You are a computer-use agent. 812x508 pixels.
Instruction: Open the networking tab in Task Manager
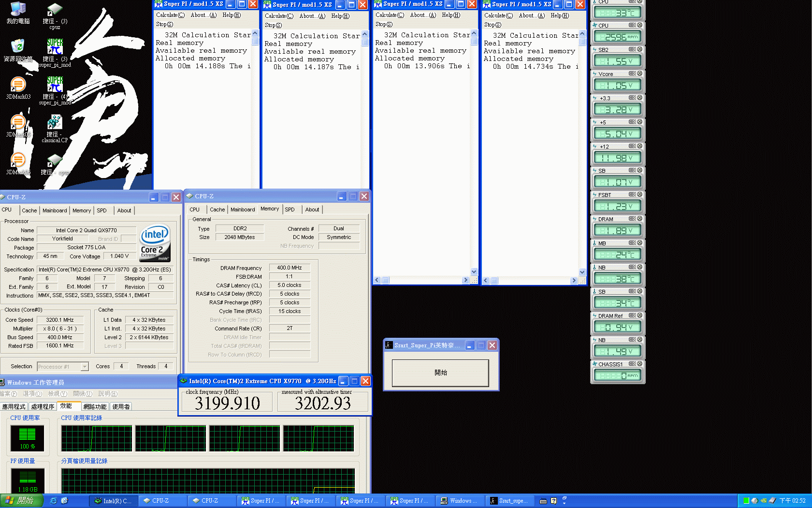[x=95, y=407]
